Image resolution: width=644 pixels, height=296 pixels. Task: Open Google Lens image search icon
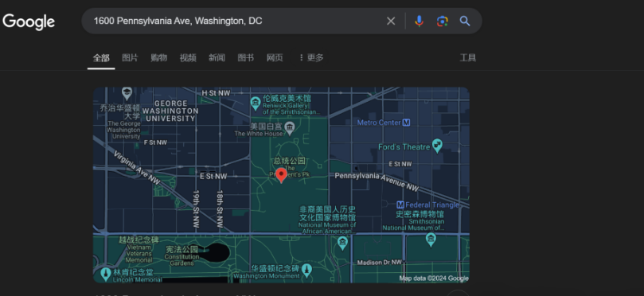[442, 21]
